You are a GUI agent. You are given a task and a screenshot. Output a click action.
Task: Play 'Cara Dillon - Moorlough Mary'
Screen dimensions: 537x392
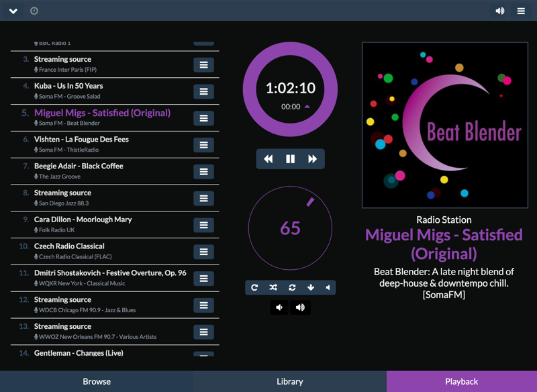(83, 219)
